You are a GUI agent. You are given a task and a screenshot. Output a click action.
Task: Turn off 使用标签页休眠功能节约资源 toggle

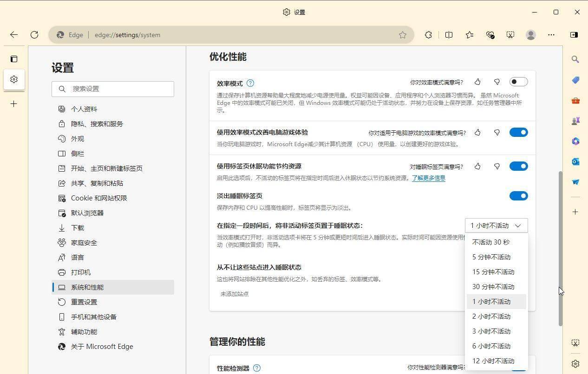click(518, 166)
